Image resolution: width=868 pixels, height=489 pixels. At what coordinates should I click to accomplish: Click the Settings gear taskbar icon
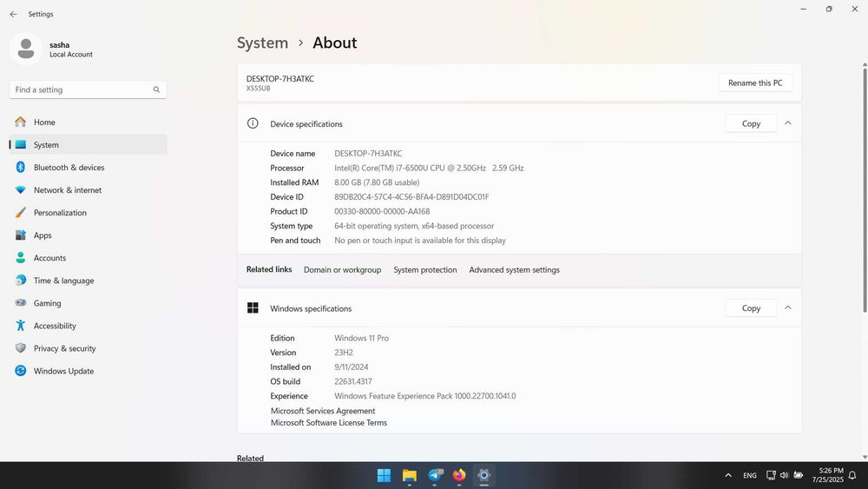[484, 475]
